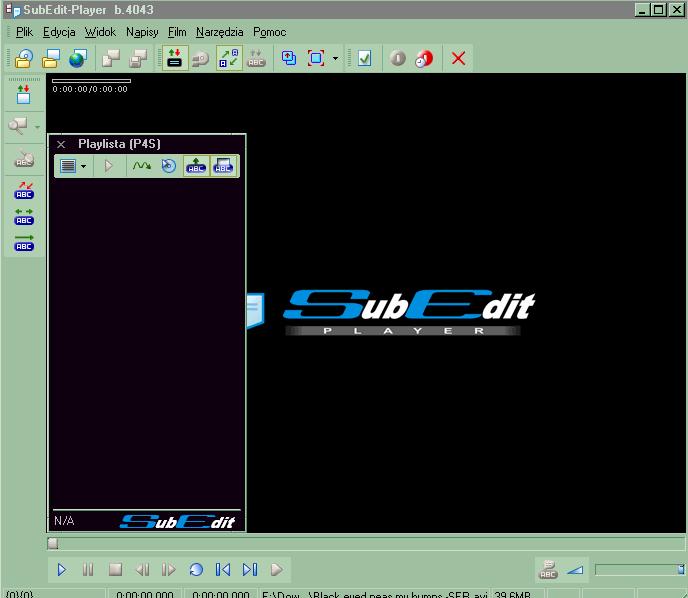Click 0:00:00/0:00:00 timecode overlay
The image size is (688, 598).
coord(90,89)
